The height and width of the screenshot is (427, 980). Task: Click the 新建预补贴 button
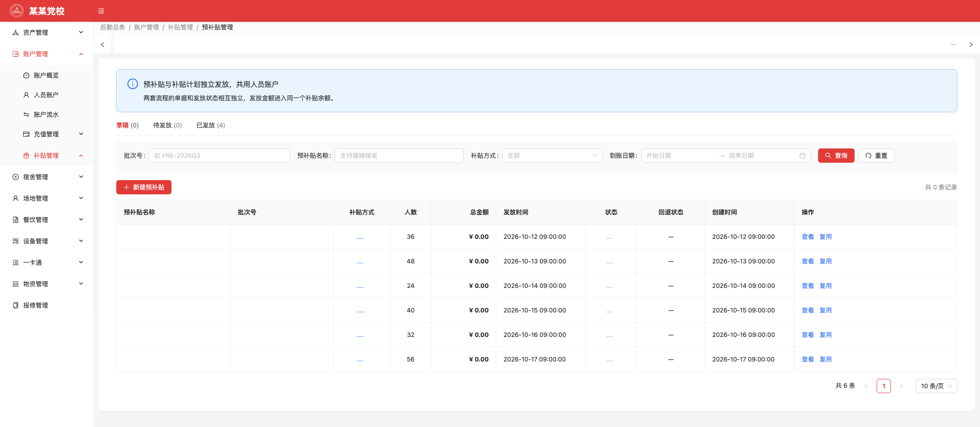click(x=144, y=187)
